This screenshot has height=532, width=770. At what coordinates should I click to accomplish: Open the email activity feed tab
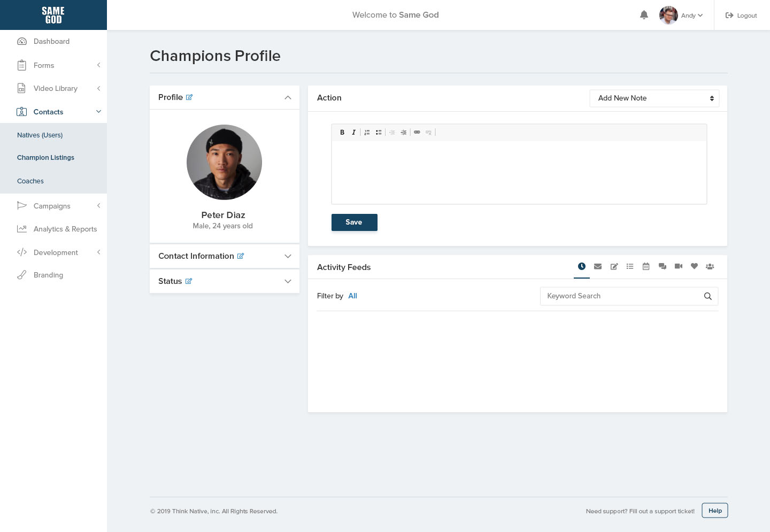[598, 266]
